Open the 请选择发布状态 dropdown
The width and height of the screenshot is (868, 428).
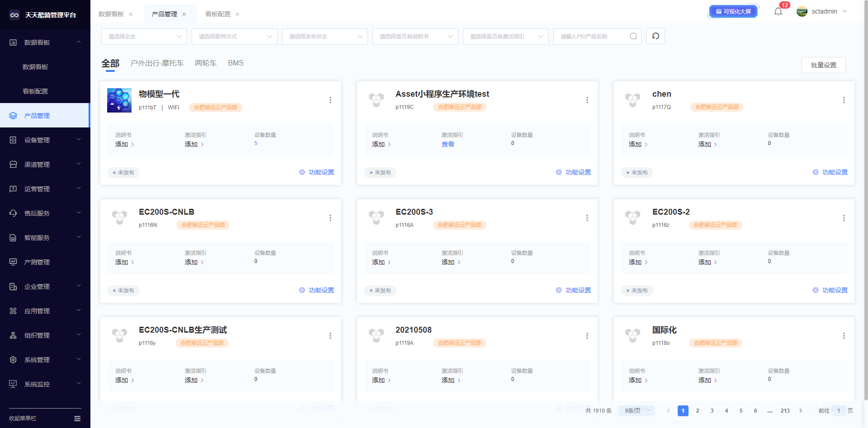point(325,37)
